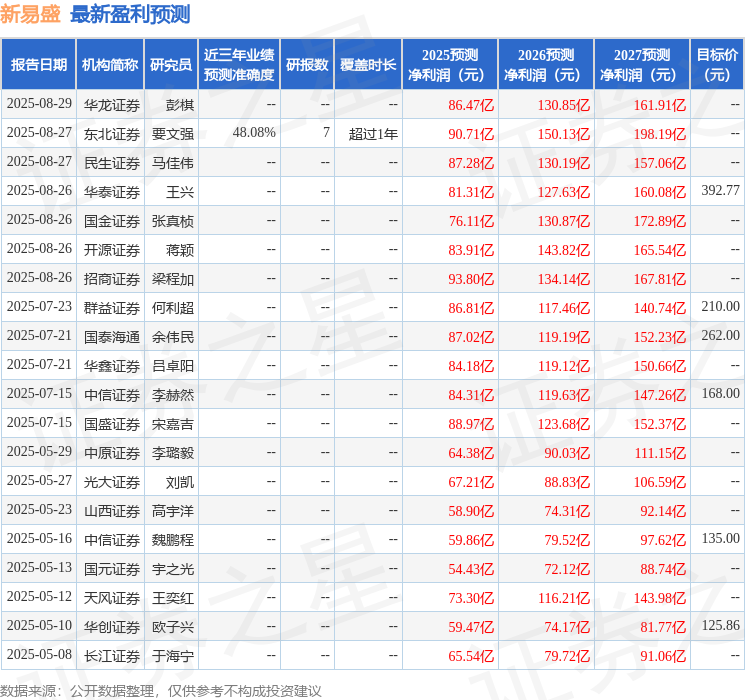The image size is (745, 700).
Task: Click the 目标价 column header
Action: click(717, 65)
